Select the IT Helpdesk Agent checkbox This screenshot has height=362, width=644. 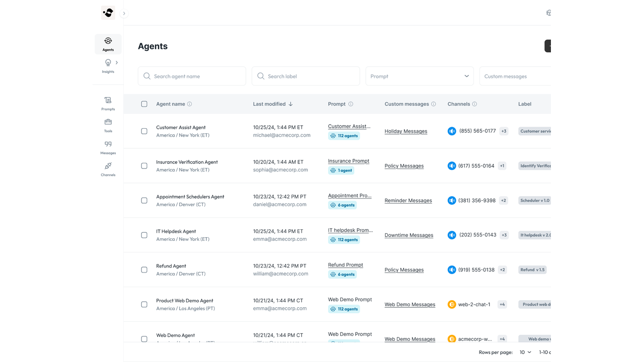pos(144,235)
